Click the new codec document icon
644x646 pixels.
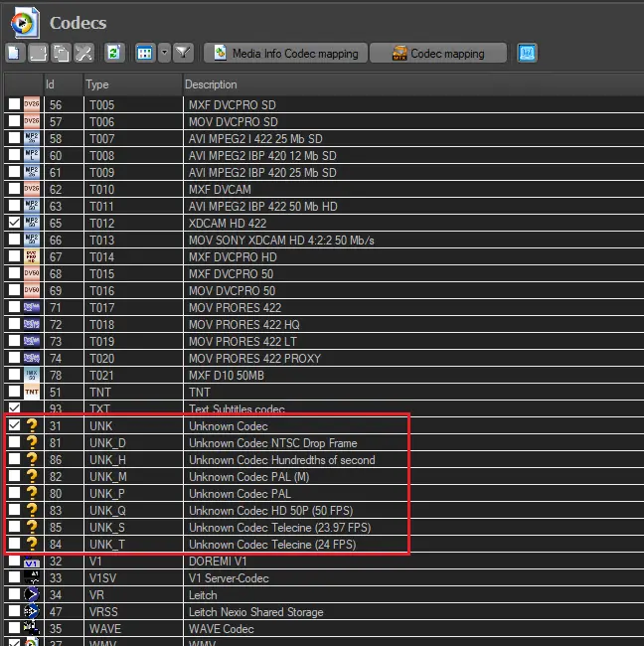pyautogui.click(x=15, y=53)
